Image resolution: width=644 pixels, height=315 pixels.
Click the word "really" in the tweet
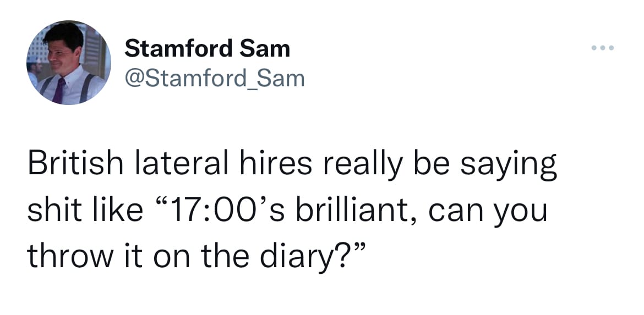(x=363, y=166)
